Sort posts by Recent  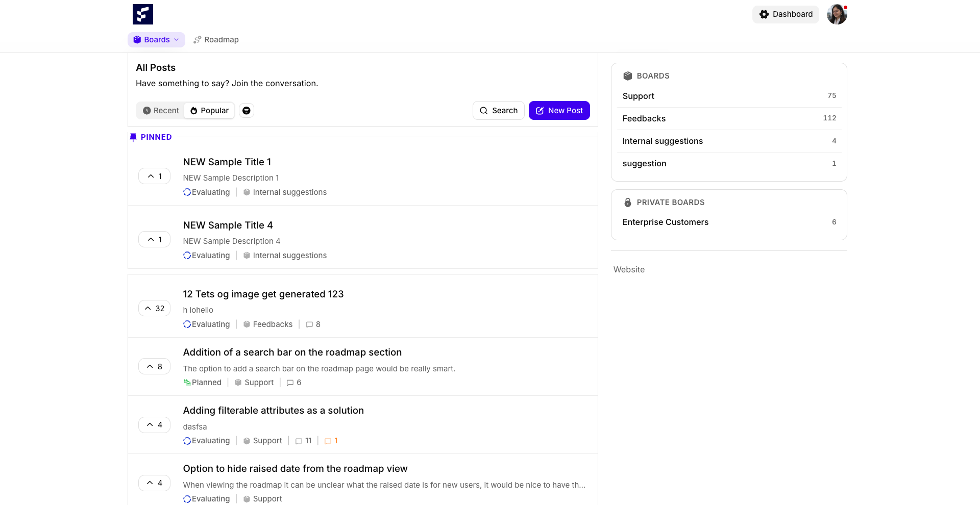coord(161,111)
